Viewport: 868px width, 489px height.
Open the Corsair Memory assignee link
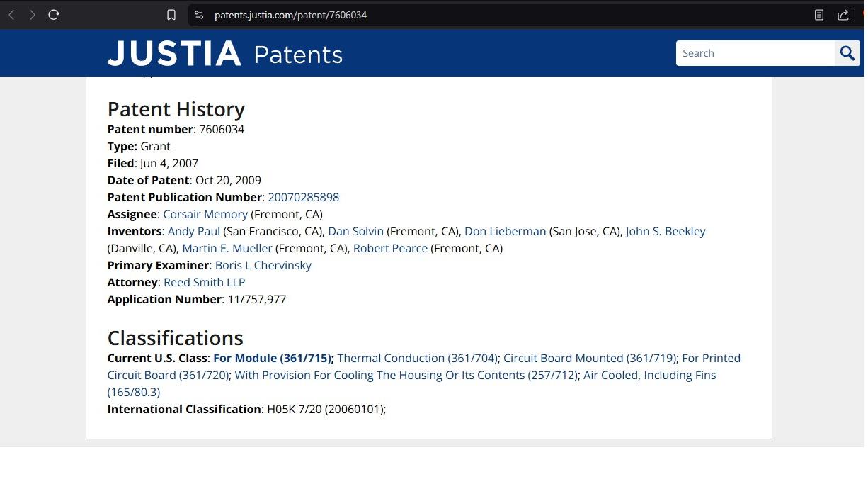pos(205,214)
